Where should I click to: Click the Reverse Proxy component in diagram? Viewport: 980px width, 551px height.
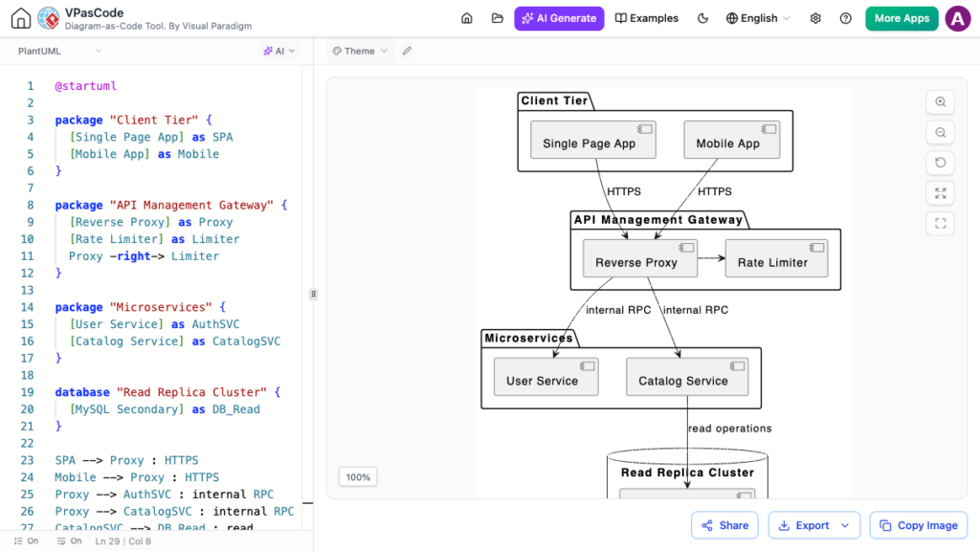click(x=640, y=258)
